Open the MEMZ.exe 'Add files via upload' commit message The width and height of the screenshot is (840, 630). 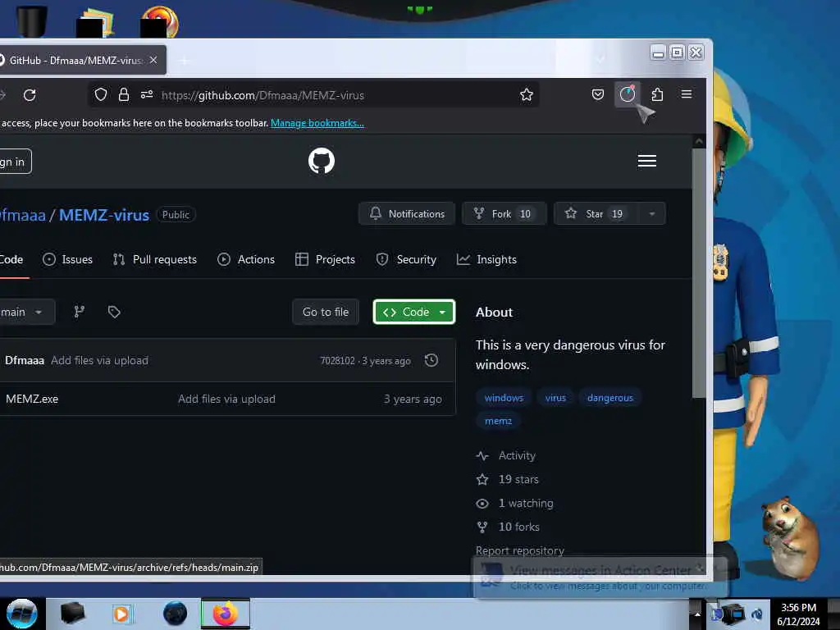(x=226, y=399)
